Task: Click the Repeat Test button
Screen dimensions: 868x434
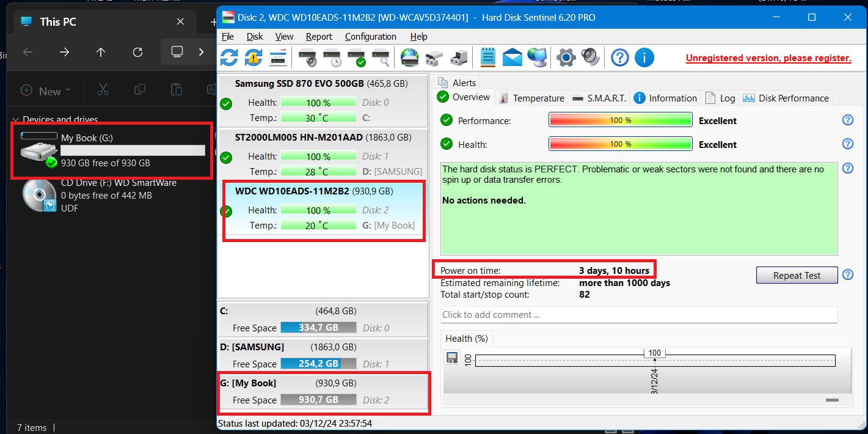Action: (x=797, y=275)
